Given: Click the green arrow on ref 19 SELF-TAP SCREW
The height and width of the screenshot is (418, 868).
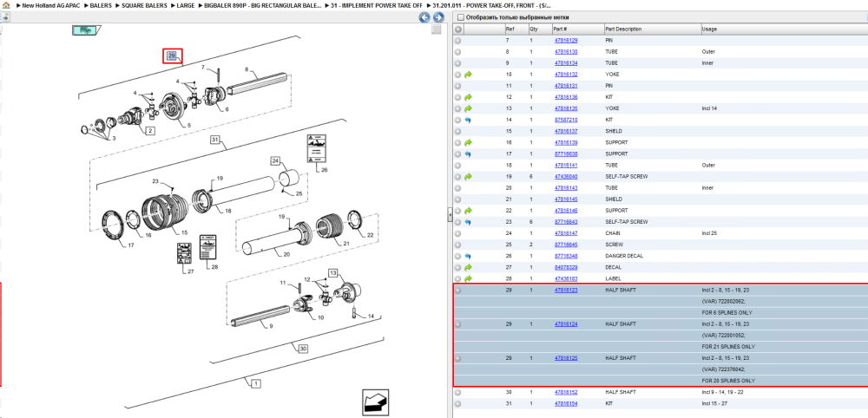Looking at the screenshot, I should click(x=468, y=176).
